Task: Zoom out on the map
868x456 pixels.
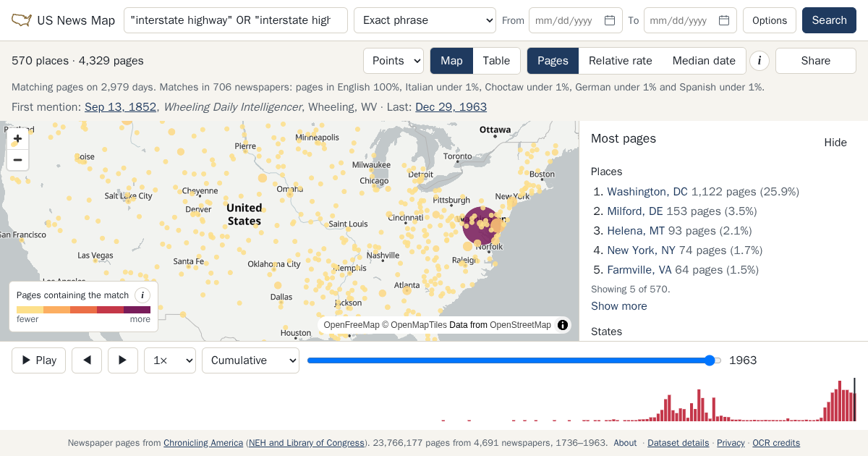Action: coord(18,160)
